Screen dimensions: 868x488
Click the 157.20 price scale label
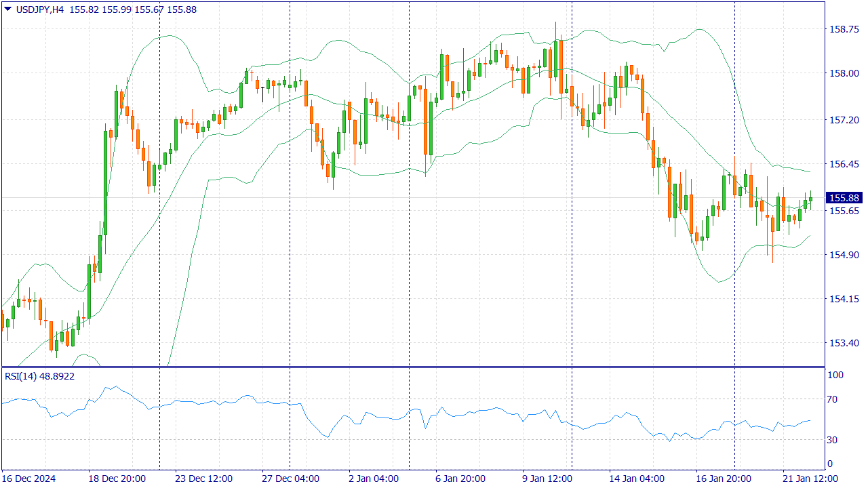click(x=844, y=120)
